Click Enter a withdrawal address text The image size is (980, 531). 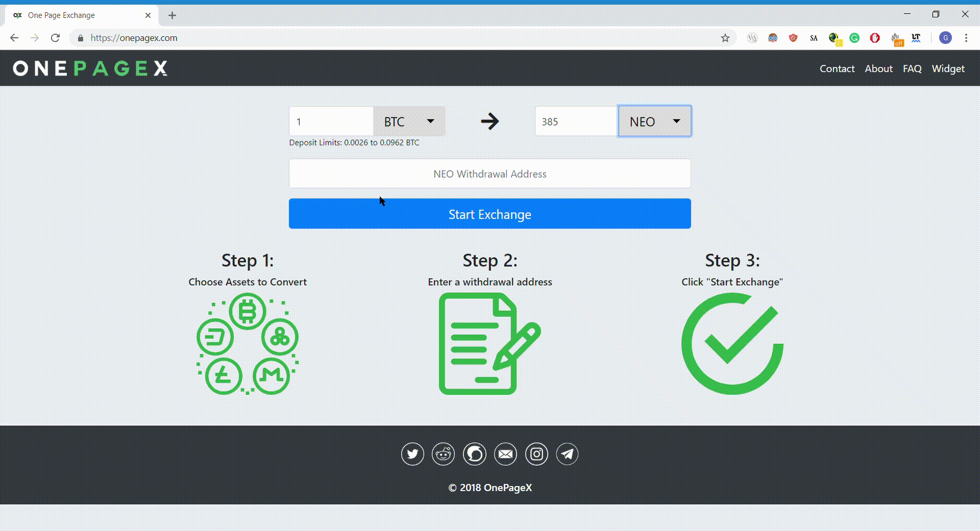[490, 282]
